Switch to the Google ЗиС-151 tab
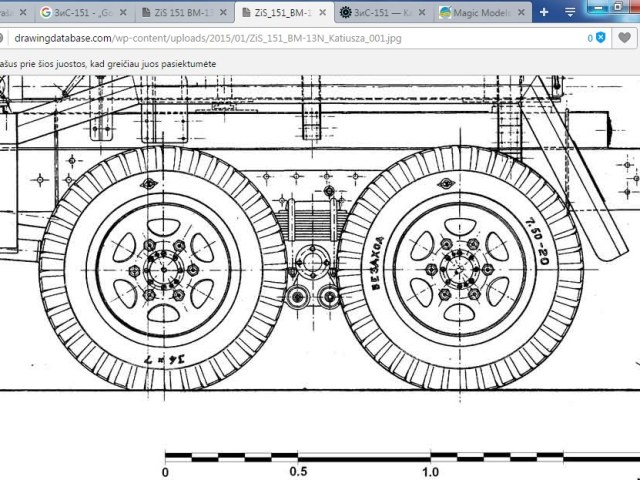Screen dimensions: 640x480 click(80, 13)
